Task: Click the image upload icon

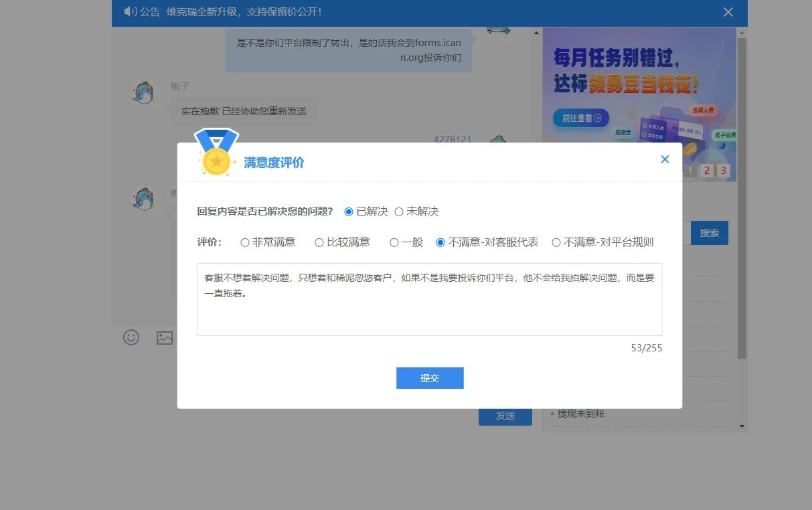Action: click(x=165, y=338)
